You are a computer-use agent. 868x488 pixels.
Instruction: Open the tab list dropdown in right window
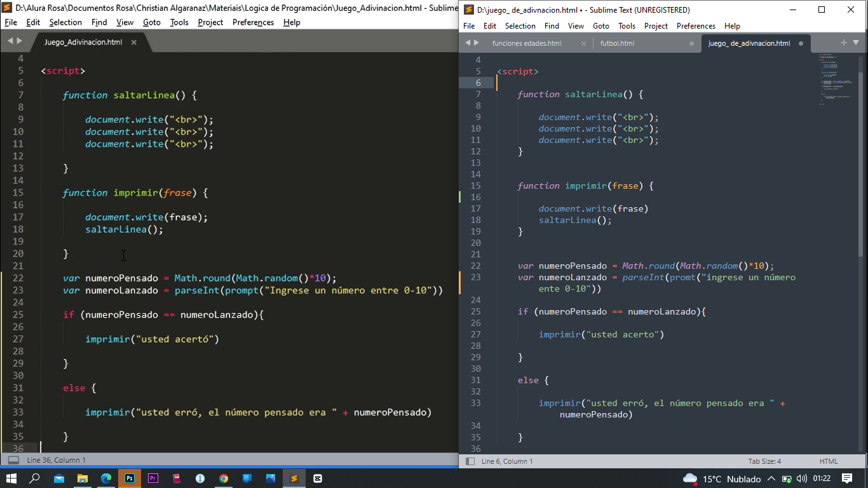tap(856, 43)
